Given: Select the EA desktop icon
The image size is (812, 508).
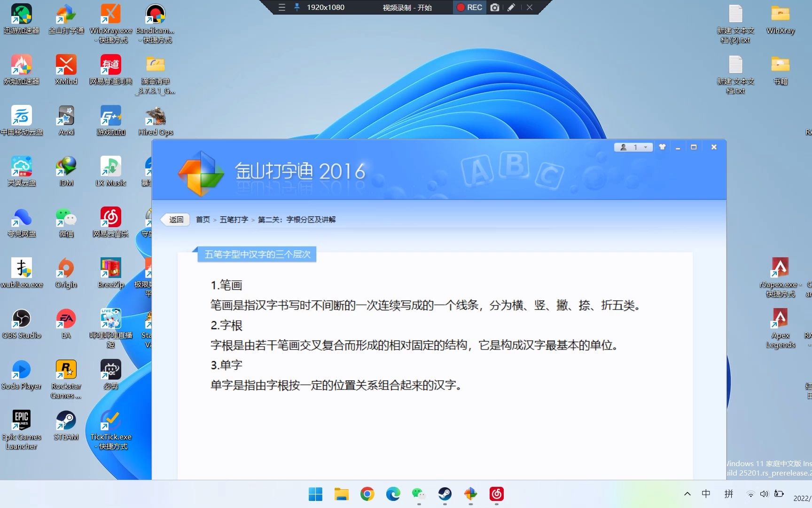Looking at the screenshot, I should point(66,324).
